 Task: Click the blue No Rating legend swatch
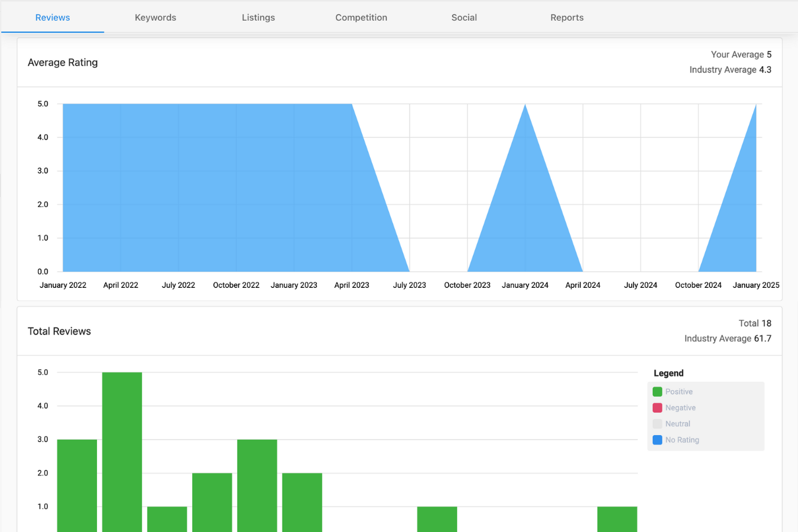point(657,440)
